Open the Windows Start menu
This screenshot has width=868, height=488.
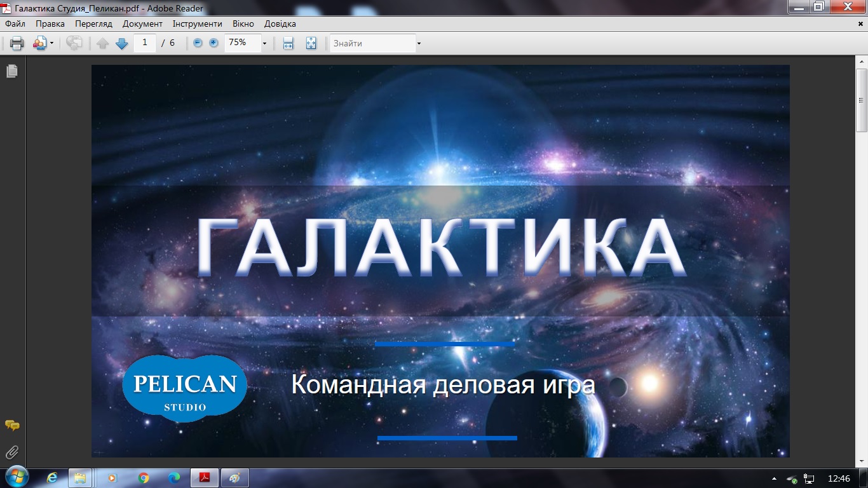pos(16,477)
